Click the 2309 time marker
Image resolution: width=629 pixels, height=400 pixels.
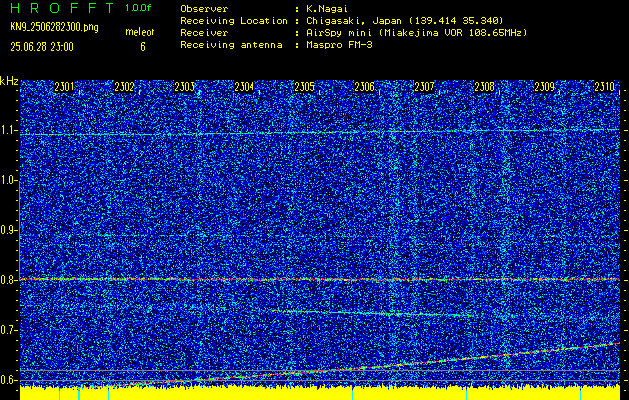(544, 87)
